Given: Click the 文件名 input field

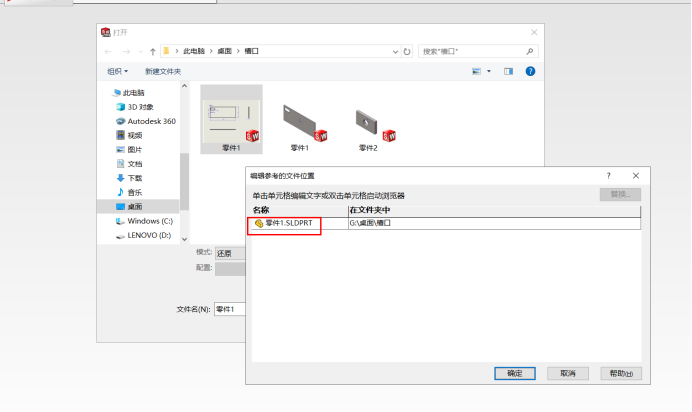Looking at the screenshot, I should click(230, 310).
